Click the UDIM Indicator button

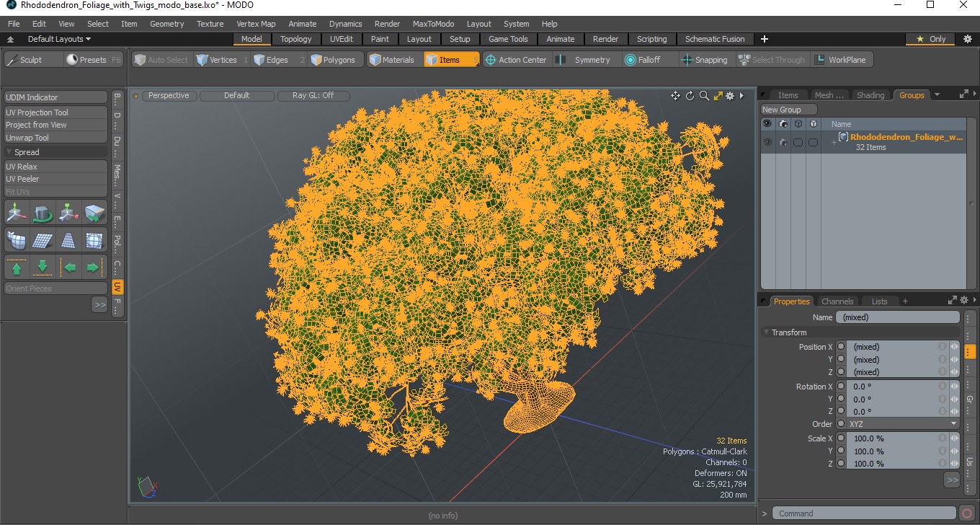[56, 97]
